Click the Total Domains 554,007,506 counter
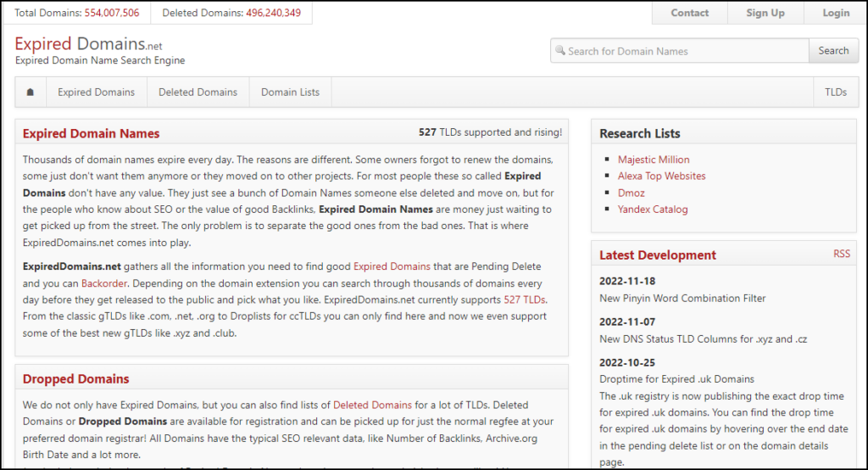Image resolution: width=868 pixels, height=470 pixels. click(x=77, y=13)
